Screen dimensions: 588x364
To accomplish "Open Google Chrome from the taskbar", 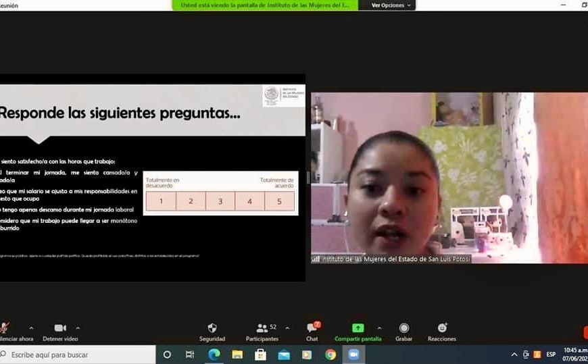I will point(330,355).
